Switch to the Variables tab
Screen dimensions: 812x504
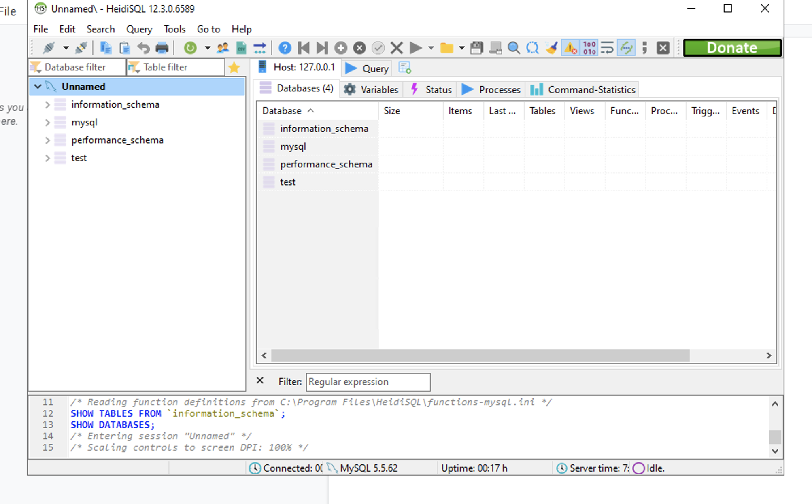[x=371, y=89]
